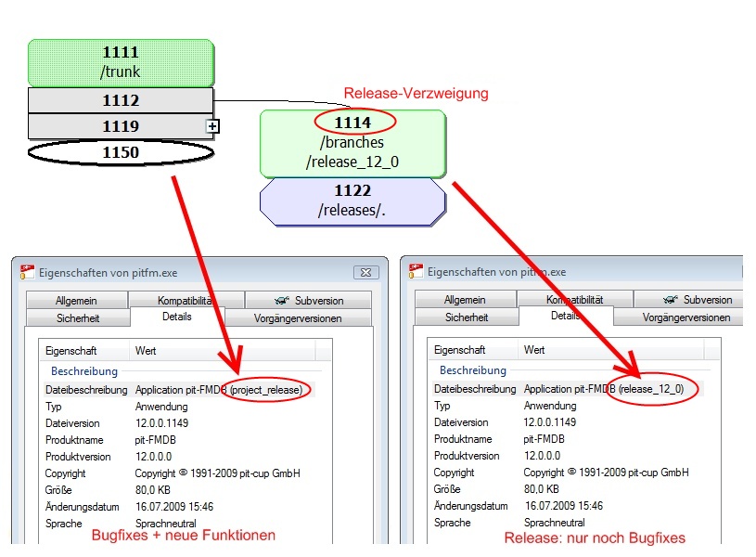The height and width of the screenshot is (557, 756).
Task: Open Allgemein tab in right dialog
Action: 466,299
